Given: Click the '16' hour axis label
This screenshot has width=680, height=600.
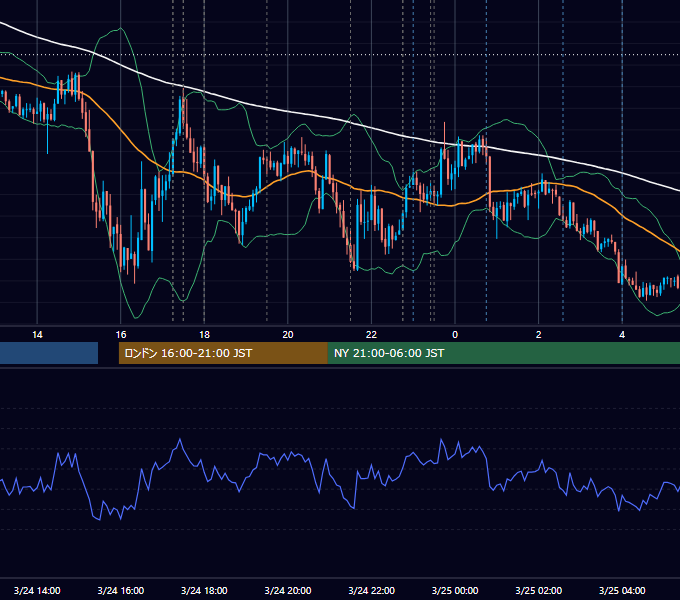Looking at the screenshot, I should click(121, 335).
